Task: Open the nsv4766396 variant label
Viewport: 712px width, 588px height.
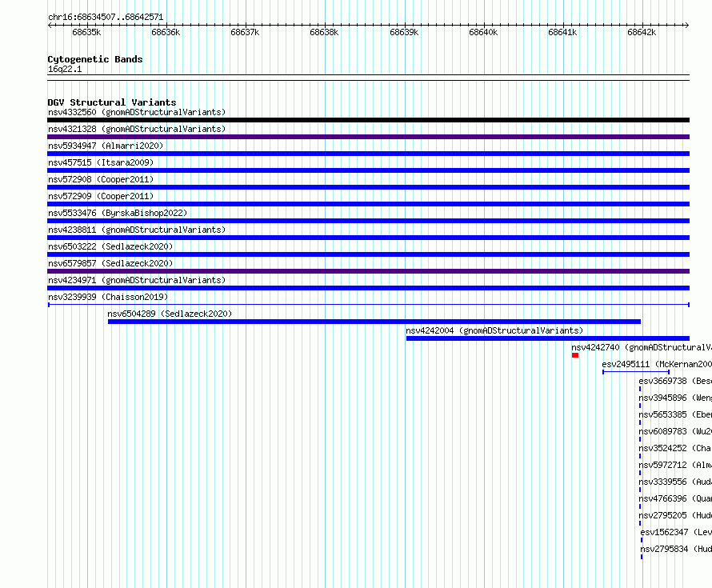Action: coord(674,498)
